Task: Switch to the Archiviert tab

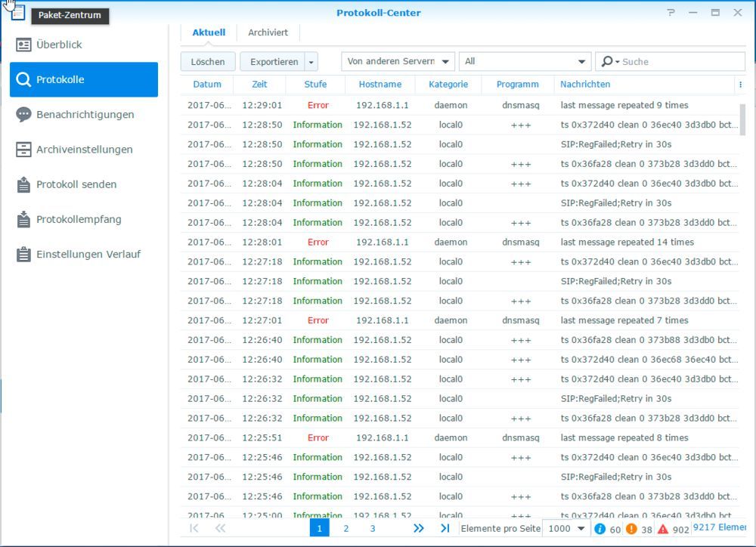Action: point(268,32)
